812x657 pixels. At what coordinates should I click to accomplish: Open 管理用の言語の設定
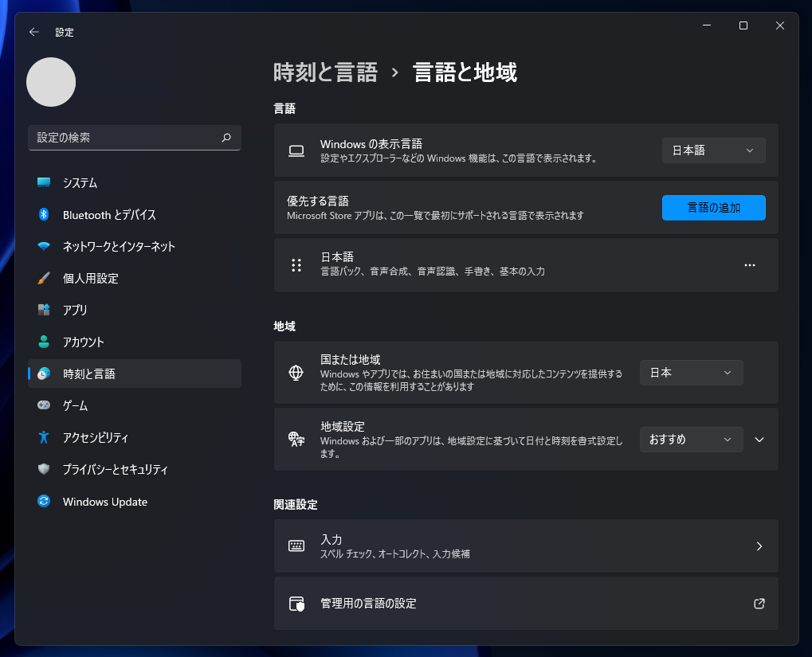(526, 604)
